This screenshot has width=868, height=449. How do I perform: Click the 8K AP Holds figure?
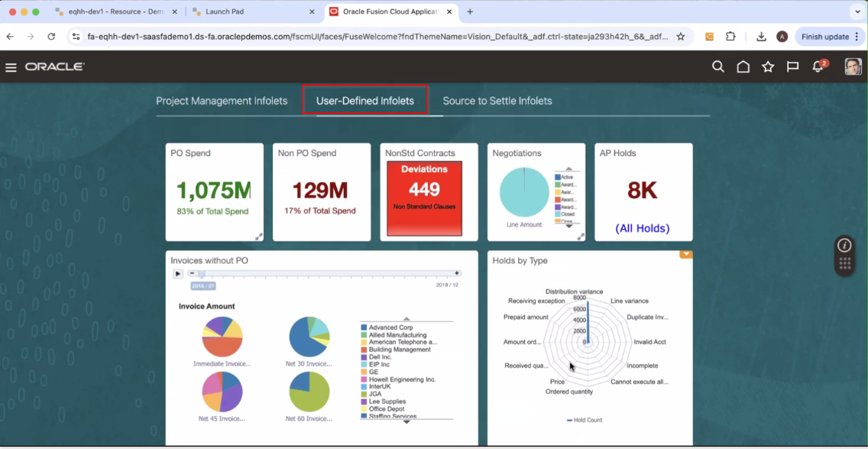click(642, 190)
